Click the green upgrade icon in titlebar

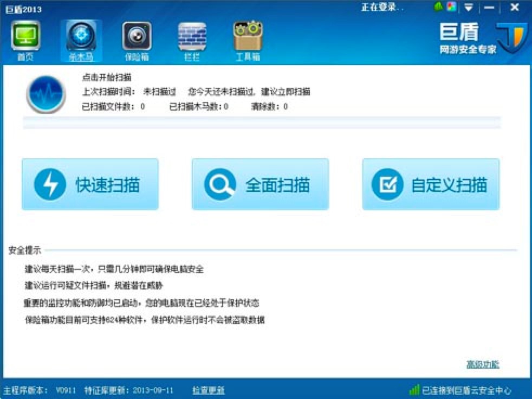click(x=437, y=7)
